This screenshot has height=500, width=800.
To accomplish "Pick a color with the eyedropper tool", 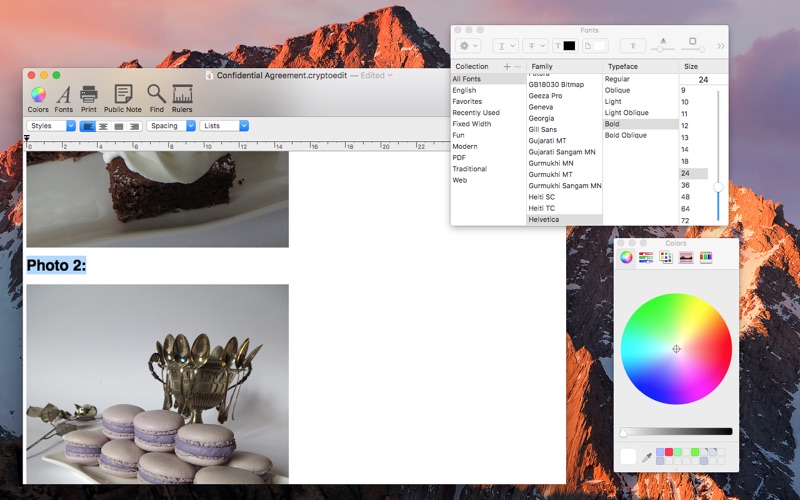I will click(647, 457).
